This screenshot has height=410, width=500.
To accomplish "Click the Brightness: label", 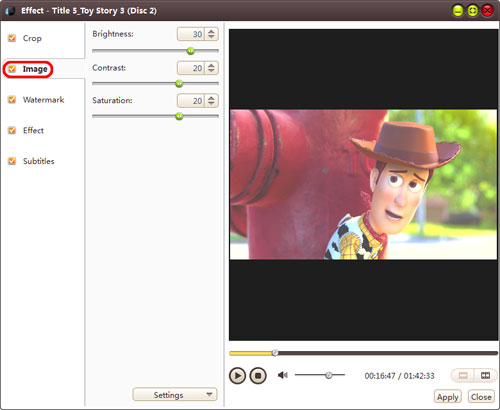I will tap(113, 34).
